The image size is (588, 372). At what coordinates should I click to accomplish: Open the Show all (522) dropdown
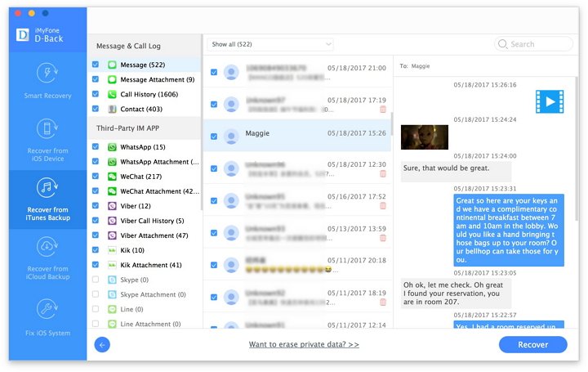click(270, 44)
